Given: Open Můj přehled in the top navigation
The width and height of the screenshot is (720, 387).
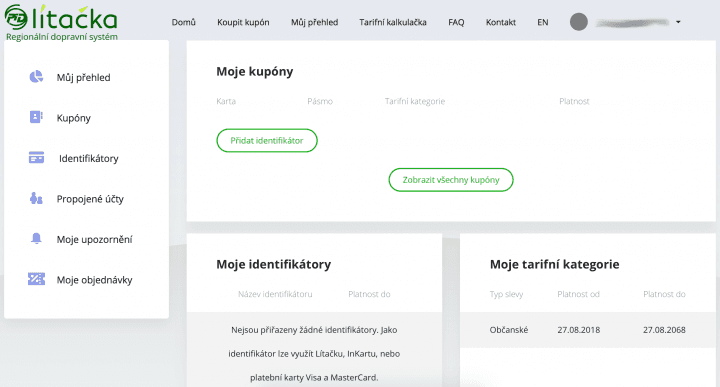Looking at the screenshot, I should tap(315, 22).
